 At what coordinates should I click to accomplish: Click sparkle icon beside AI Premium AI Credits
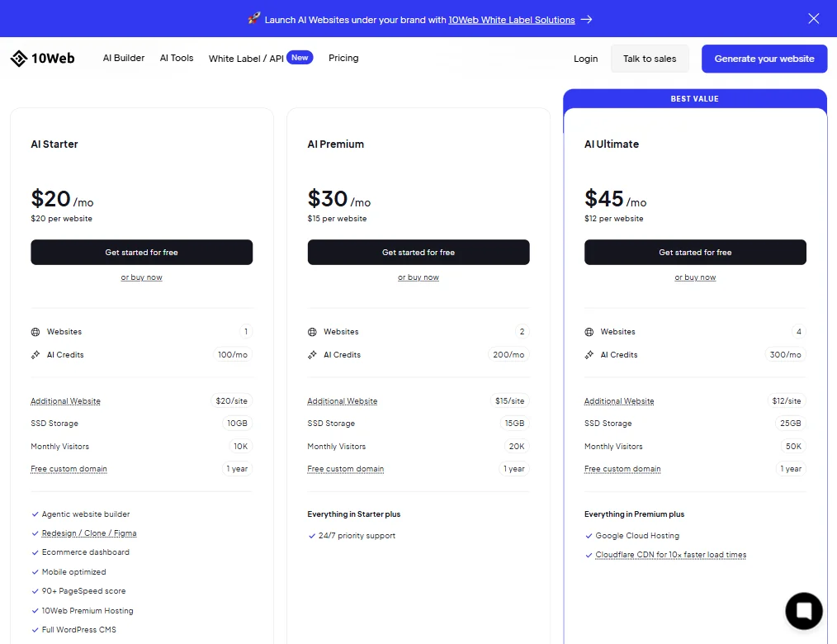[x=312, y=354]
